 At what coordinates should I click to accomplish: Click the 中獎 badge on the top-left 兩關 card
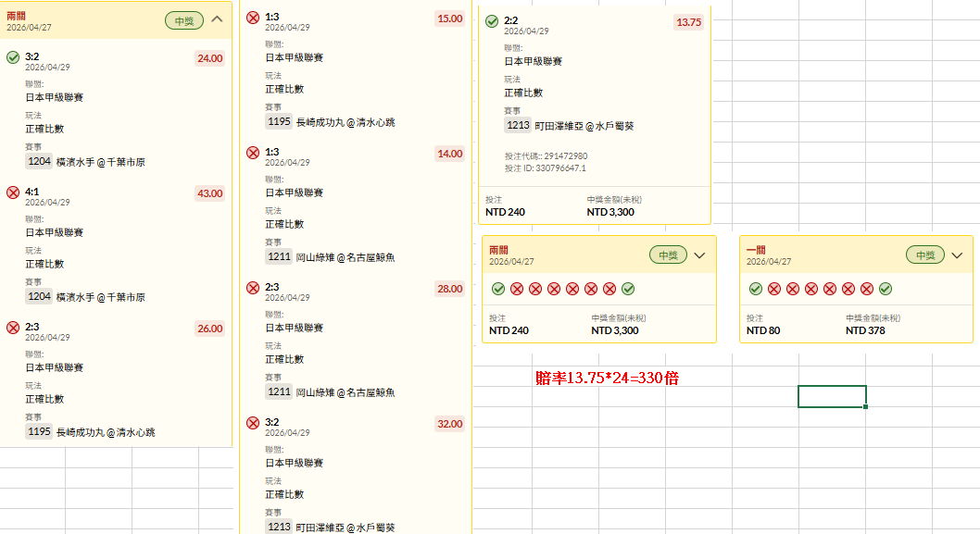coord(184,19)
